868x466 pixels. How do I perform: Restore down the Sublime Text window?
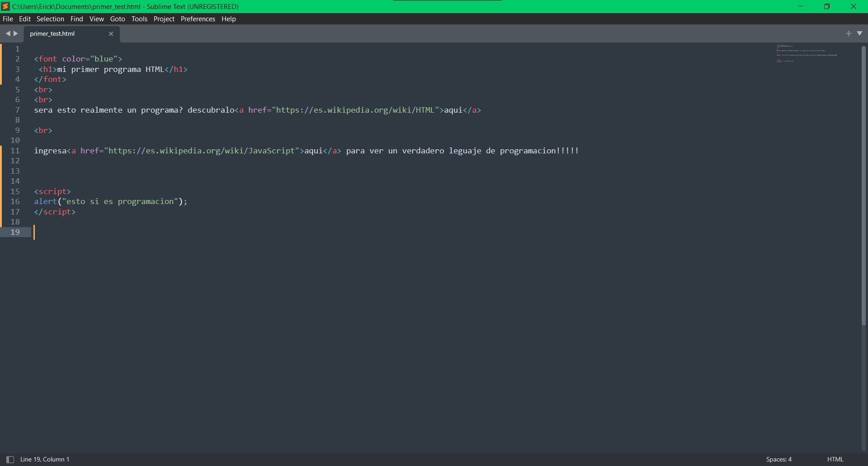[827, 6]
